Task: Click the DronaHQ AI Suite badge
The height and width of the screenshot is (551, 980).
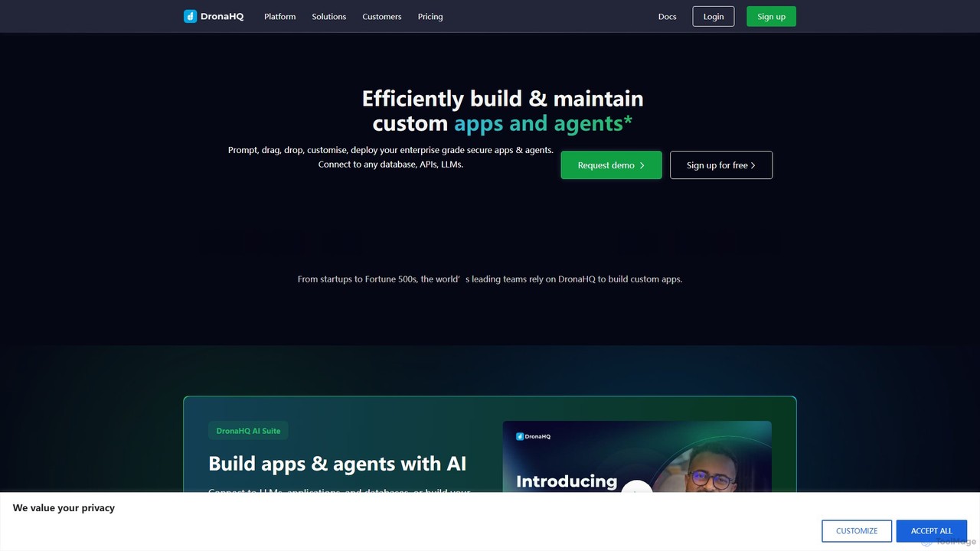Action: tap(248, 431)
